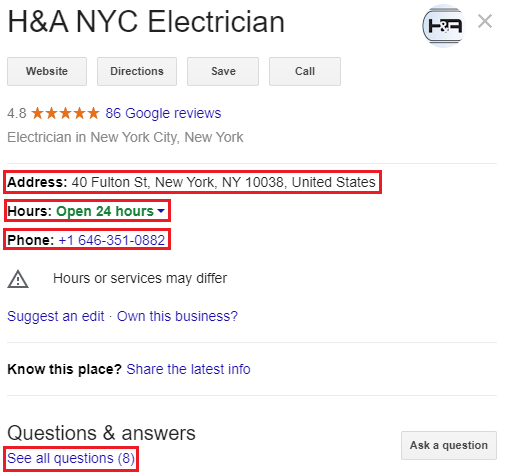Click Suggest an edit link
509x475 pixels.
pos(56,316)
